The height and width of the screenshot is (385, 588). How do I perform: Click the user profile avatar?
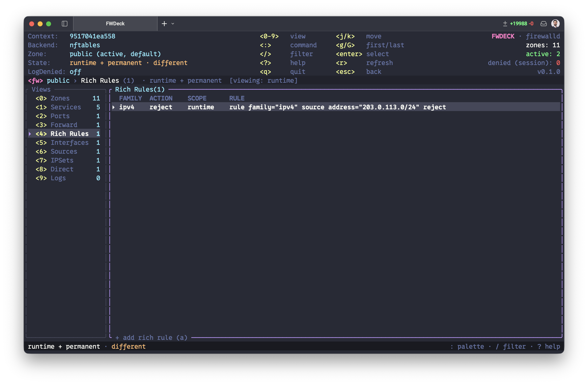(x=555, y=24)
